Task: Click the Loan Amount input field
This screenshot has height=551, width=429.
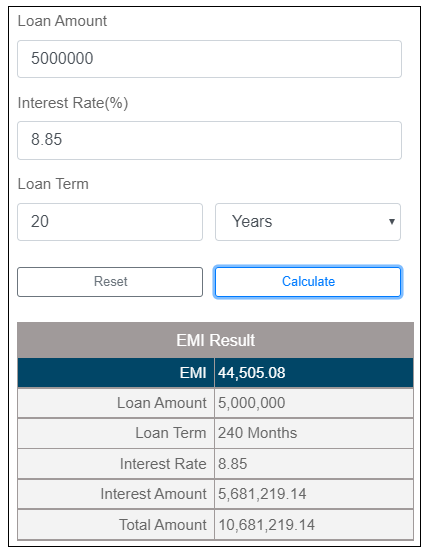Action: pos(209,59)
